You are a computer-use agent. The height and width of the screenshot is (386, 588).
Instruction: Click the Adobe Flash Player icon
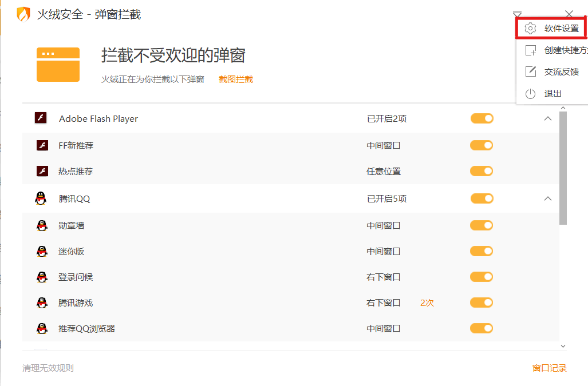(x=41, y=118)
